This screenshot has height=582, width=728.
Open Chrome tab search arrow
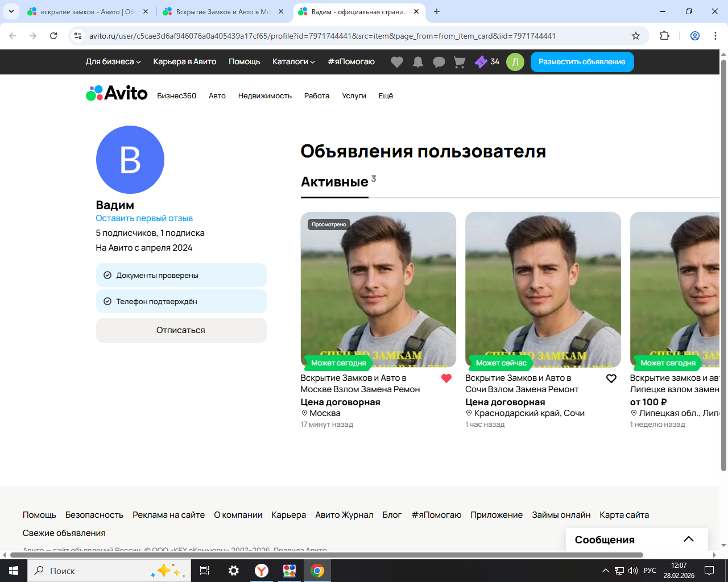[x=11, y=11]
